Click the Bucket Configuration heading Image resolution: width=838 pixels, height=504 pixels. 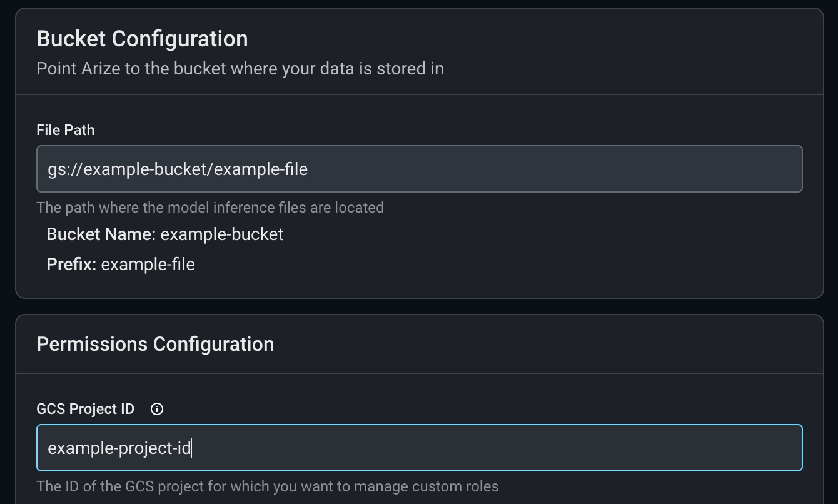[x=142, y=39]
